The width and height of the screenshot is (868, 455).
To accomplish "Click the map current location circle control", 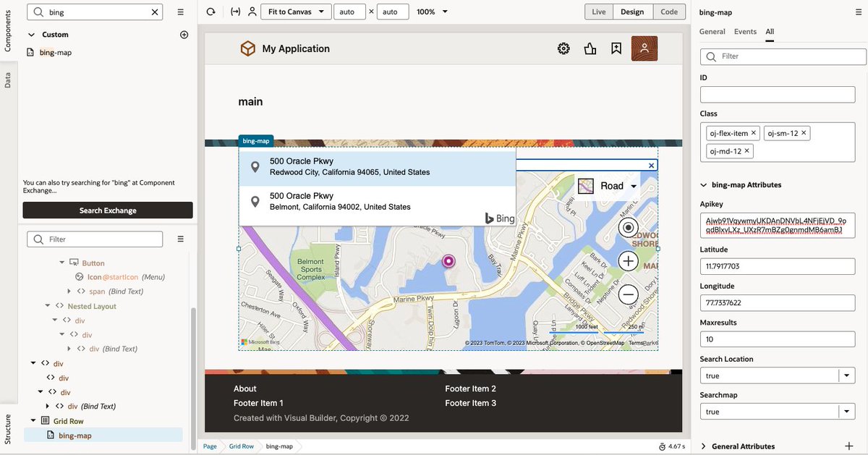I will [628, 227].
